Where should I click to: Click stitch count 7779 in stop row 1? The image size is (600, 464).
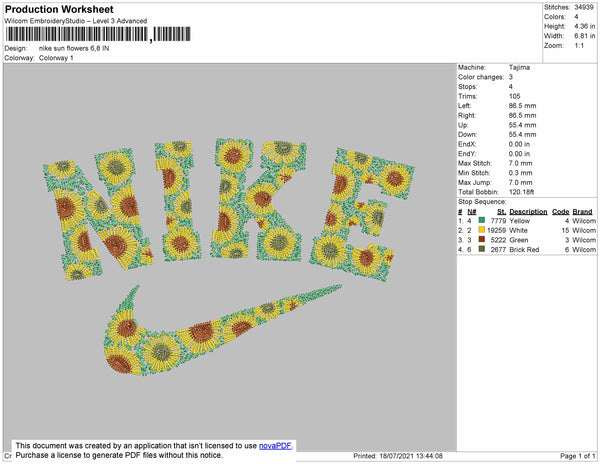498,221
